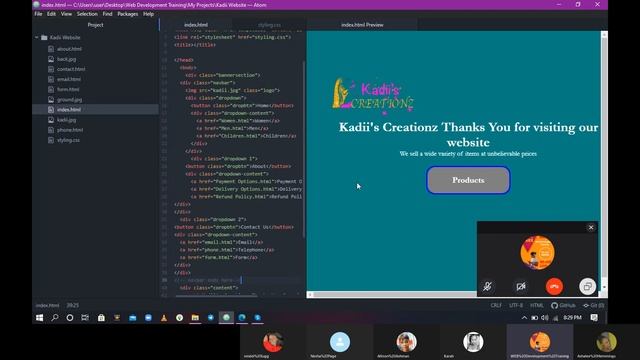Switch to the styling.css editor tab

tap(269, 25)
